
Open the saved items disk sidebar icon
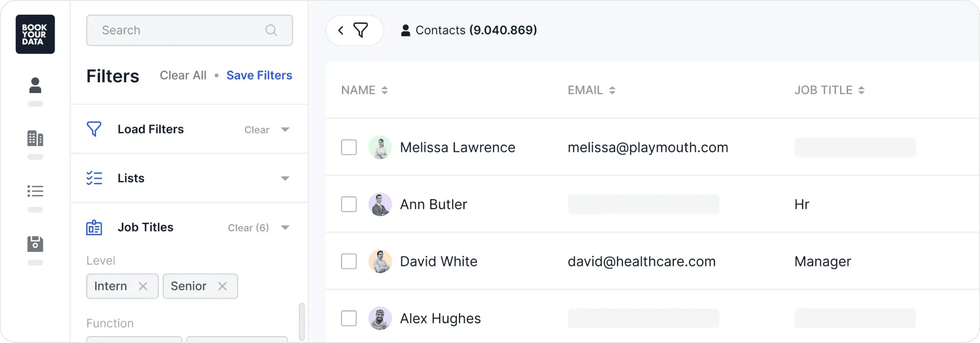point(35,244)
